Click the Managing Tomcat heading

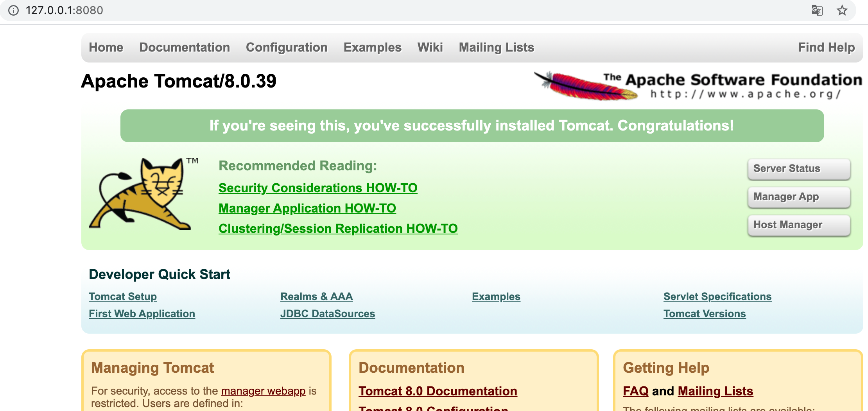(x=152, y=368)
